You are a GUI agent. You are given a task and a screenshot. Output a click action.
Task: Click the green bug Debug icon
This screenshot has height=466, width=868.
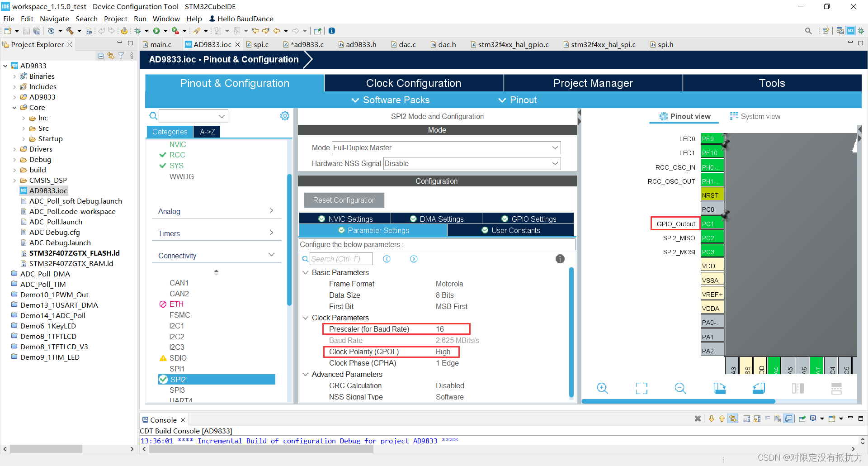[138, 31]
